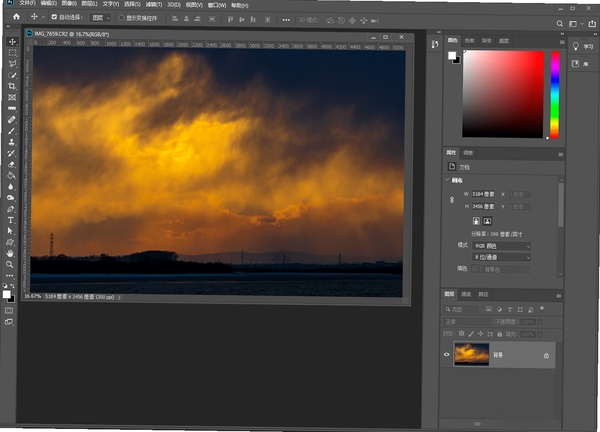The height and width of the screenshot is (432, 600).
Task: Select the Dodge tool
Action: pos(11,198)
